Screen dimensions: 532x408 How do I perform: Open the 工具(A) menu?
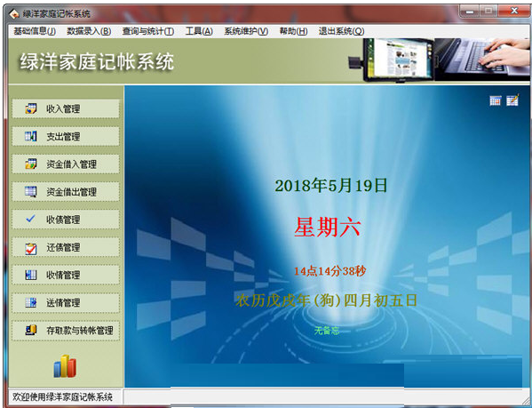click(199, 31)
